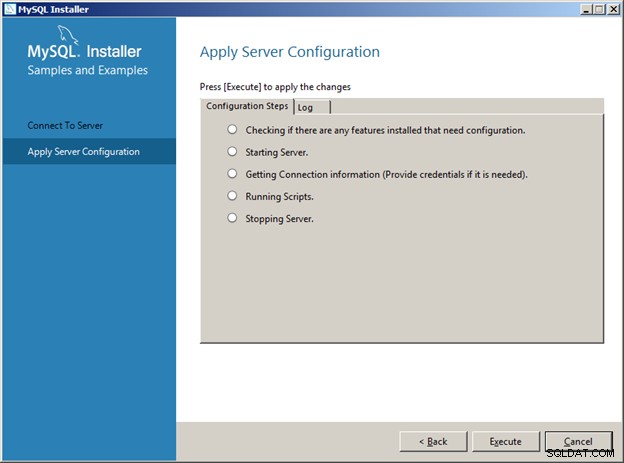Select Apply Server Configuration in sidebar

point(89,151)
